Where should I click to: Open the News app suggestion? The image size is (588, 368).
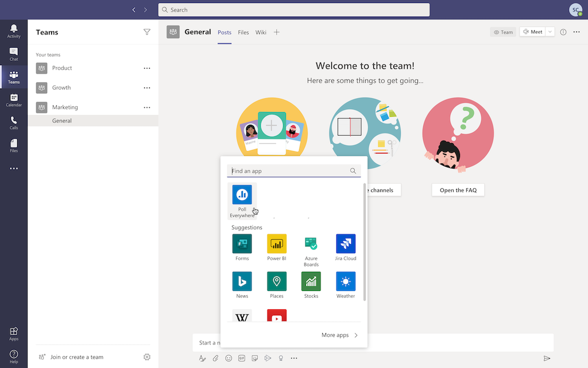(x=242, y=285)
